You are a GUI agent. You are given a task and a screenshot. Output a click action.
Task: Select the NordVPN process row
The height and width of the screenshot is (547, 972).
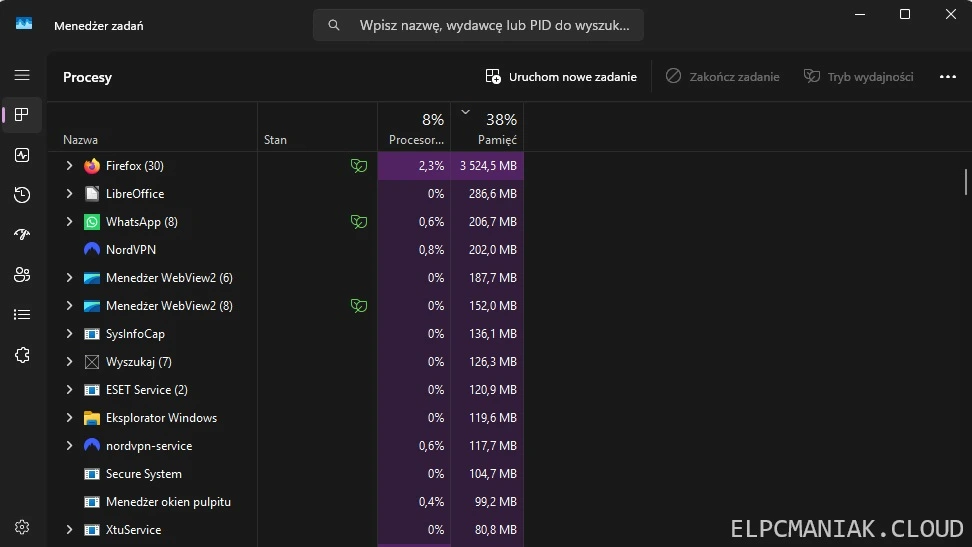pyautogui.click(x=131, y=250)
